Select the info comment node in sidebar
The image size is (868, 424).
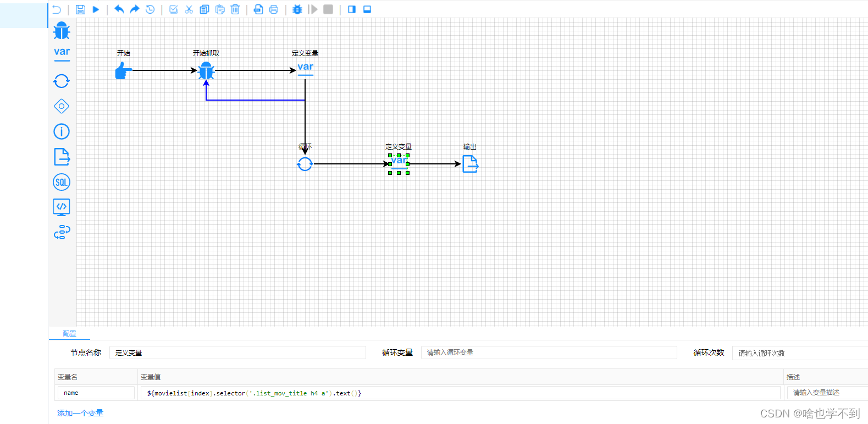point(62,131)
